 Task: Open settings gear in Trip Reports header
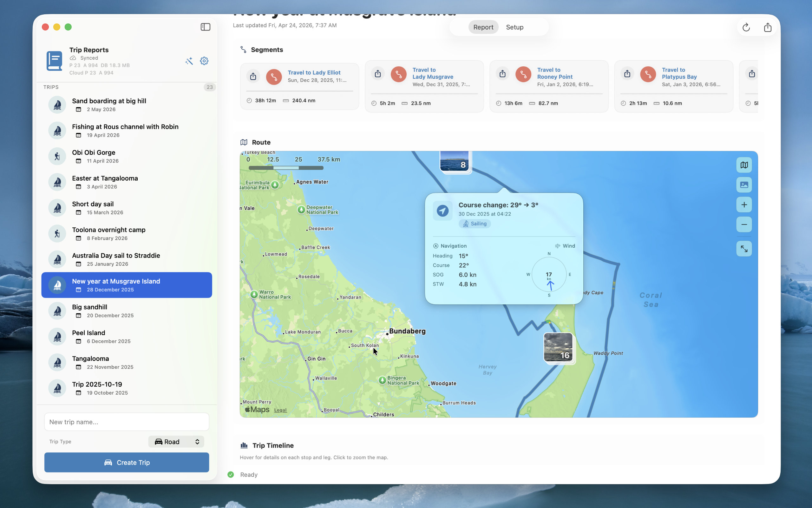tap(204, 61)
